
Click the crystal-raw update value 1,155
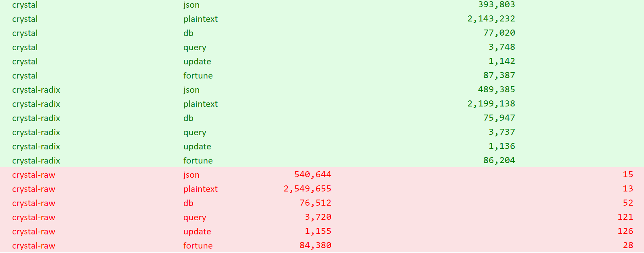coord(318,231)
